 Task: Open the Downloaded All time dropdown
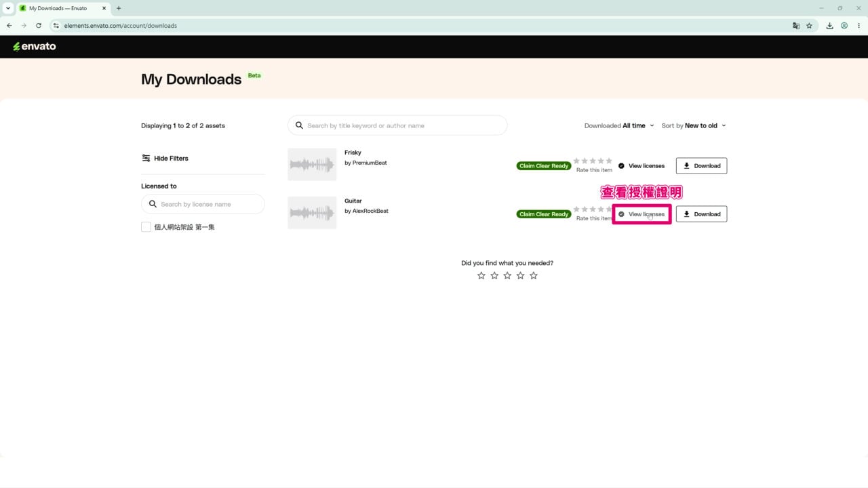[x=619, y=125]
